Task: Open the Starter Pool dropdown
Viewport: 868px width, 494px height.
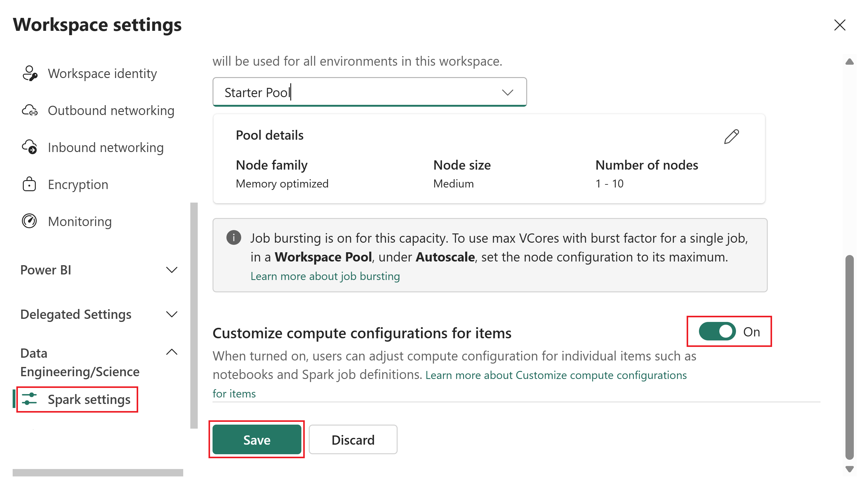Action: [x=370, y=92]
